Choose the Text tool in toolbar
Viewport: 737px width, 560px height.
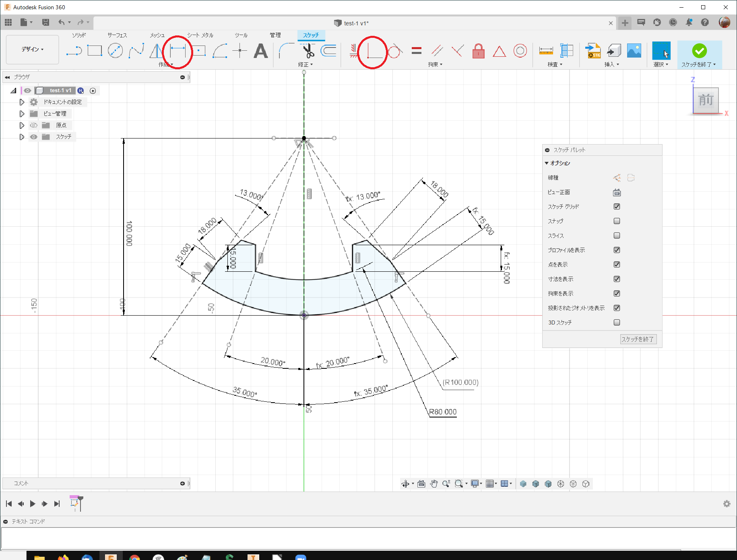pos(260,51)
